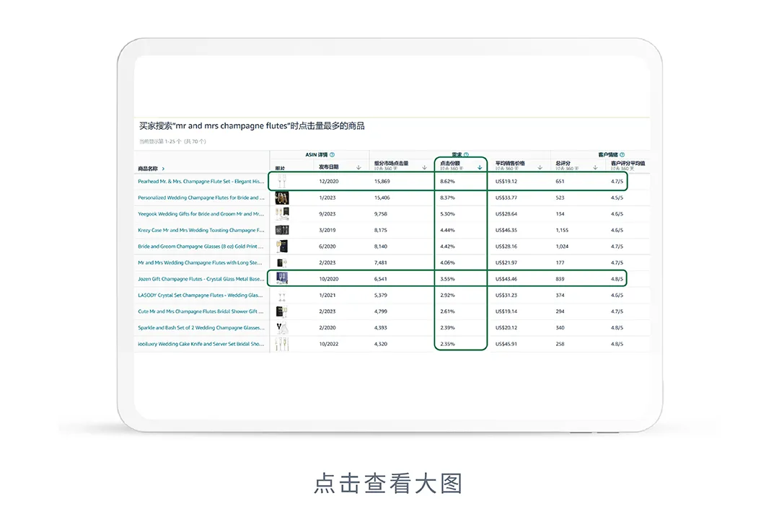Select the 3.55% click share cell
Image resolution: width=779 pixels, height=532 pixels.
click(448, 279)
